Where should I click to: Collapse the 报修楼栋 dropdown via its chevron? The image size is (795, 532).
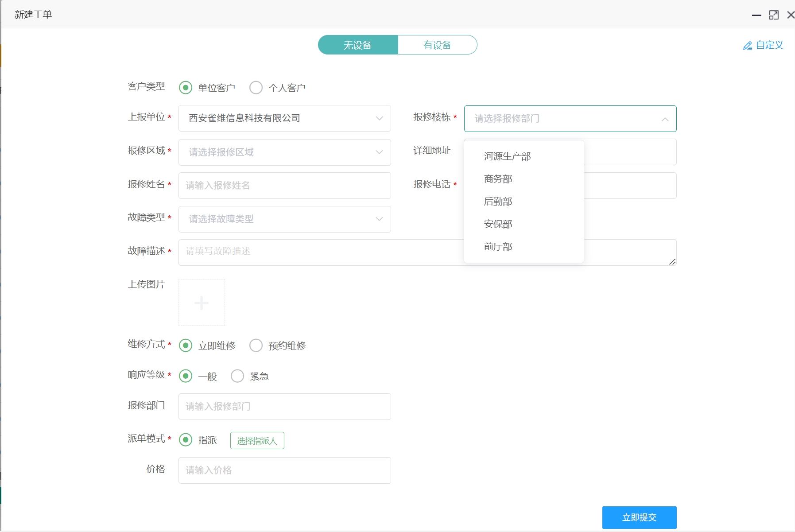(664, 119)
